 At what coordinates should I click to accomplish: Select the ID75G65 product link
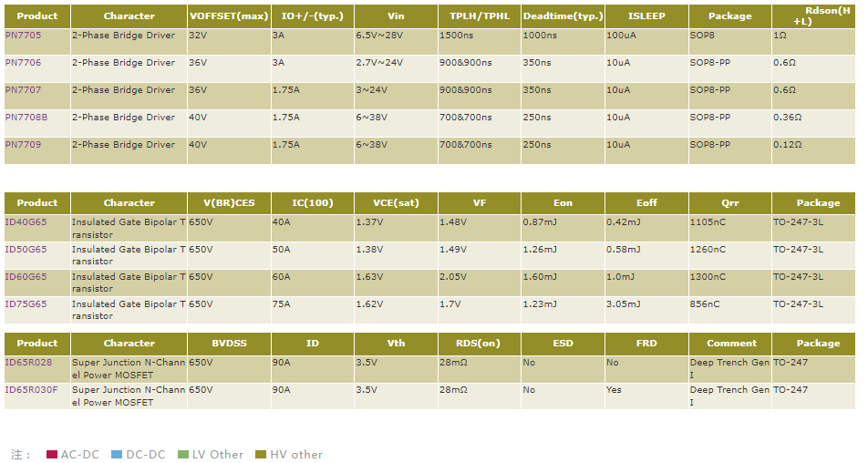[26, 304]
